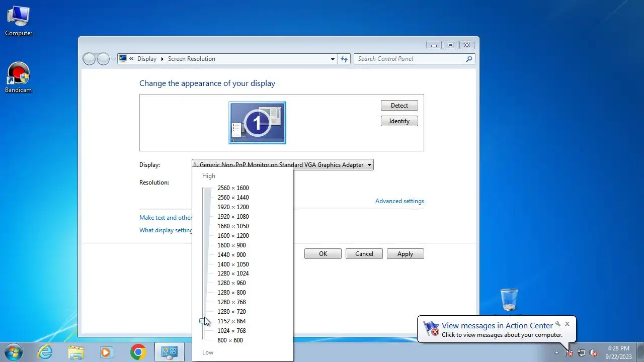
Task: Choose 2560 × 1440 resolution
Action: [x=233, y=198]
